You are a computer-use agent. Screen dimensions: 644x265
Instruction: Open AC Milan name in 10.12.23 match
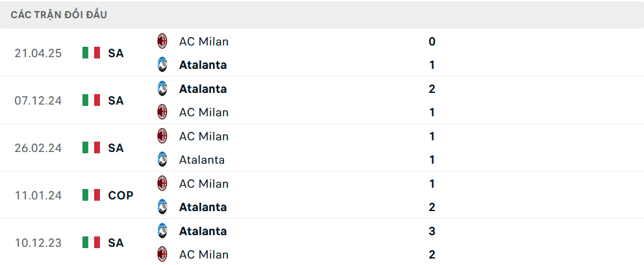coord(204,255)
